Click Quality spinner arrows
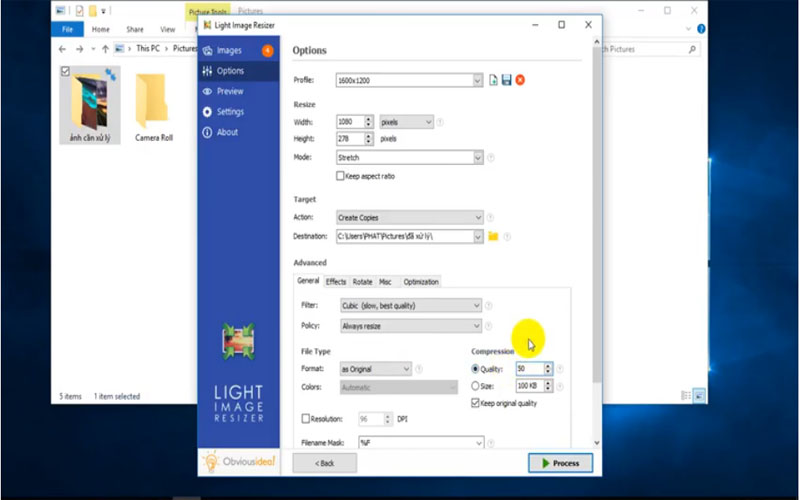 point(548,369)
